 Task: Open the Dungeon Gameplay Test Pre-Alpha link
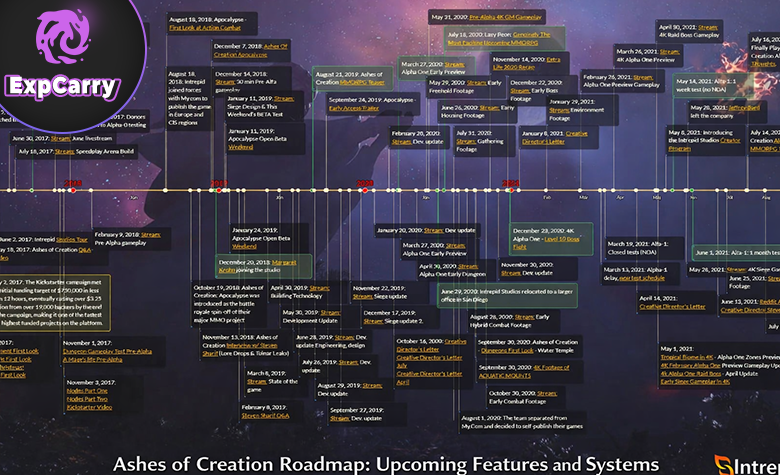pos(107,351)
